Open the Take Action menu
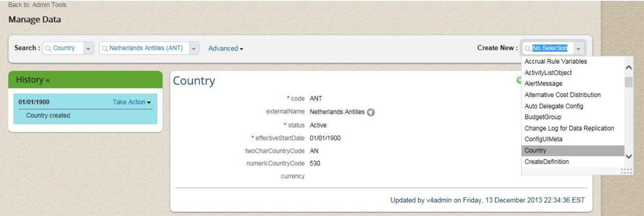 point(132,102)
